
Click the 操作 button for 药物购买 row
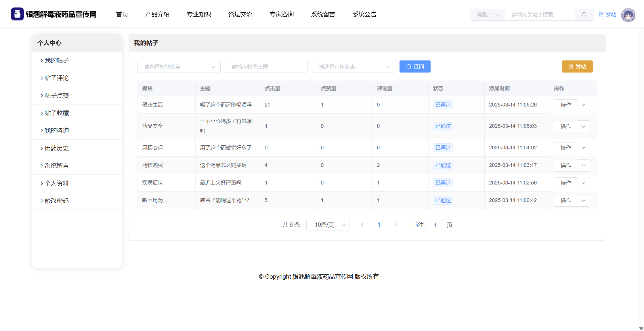tap(566, 165)
